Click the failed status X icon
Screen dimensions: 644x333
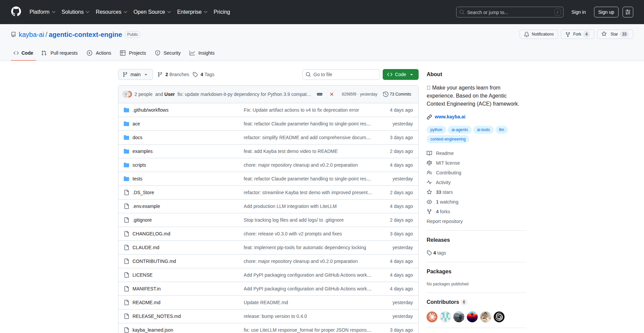(332, 94)
